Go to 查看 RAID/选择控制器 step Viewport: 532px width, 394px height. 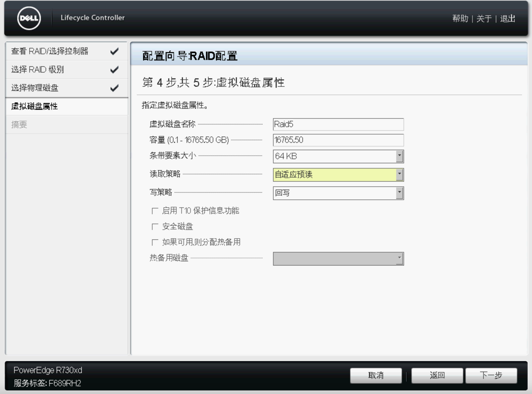50,51
